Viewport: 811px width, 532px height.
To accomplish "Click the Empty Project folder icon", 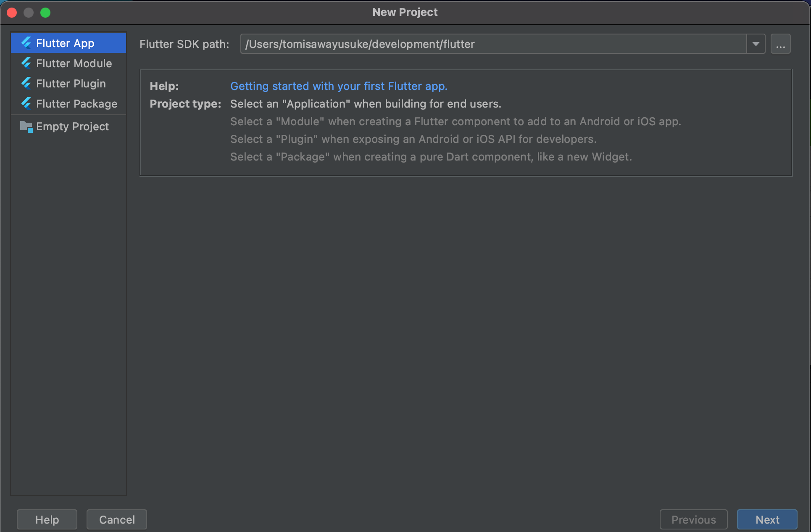I will (x=26, y=126).
